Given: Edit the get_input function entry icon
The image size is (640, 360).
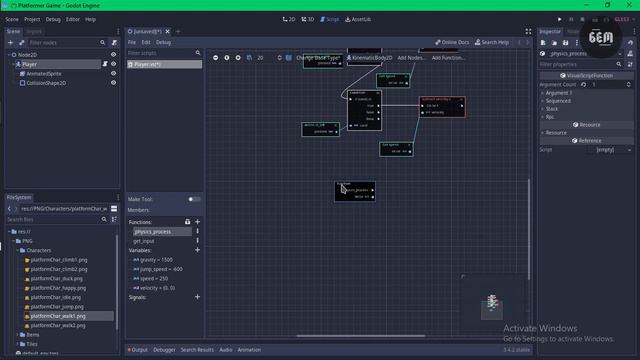Looking at the screenshot, I should point(198,241).
